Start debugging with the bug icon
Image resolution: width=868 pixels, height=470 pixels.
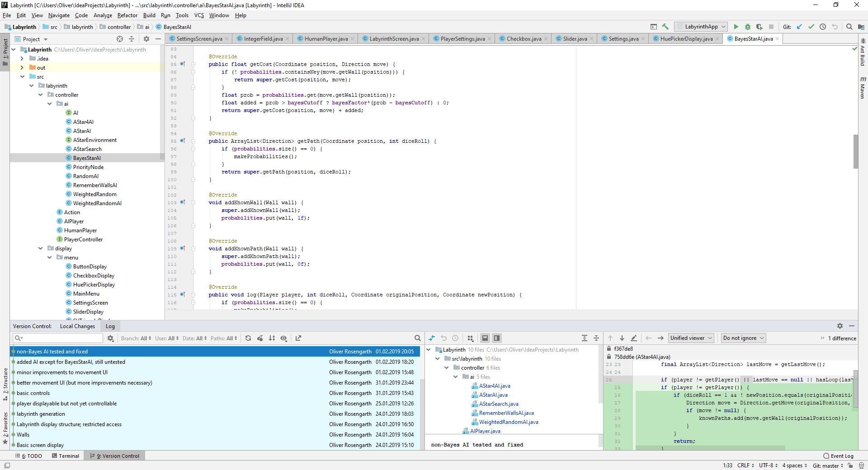point(747,27)
